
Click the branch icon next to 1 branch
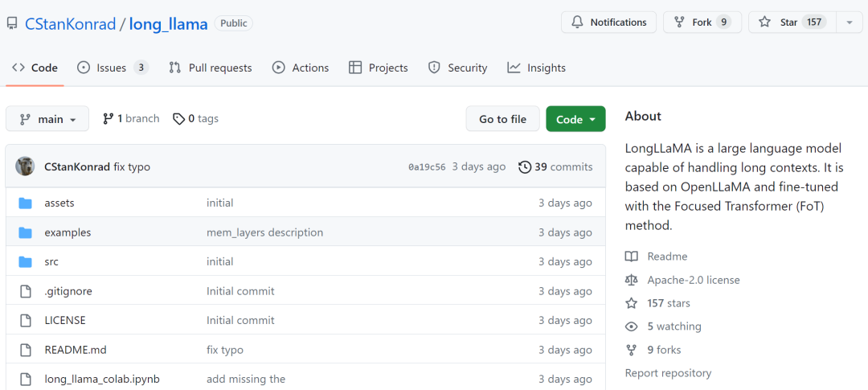tap(108, 119)
